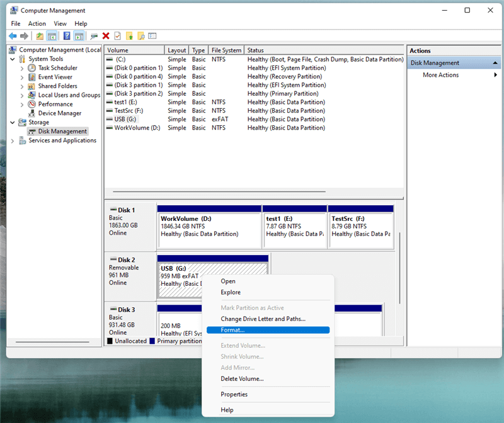Click the Back navigation arrow icon

point(13,36)
